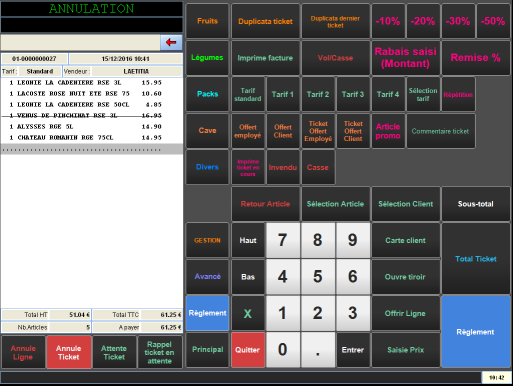The image size is (513, 386).
Task: Click Offert employé button
Action: [x=248, y=131]
